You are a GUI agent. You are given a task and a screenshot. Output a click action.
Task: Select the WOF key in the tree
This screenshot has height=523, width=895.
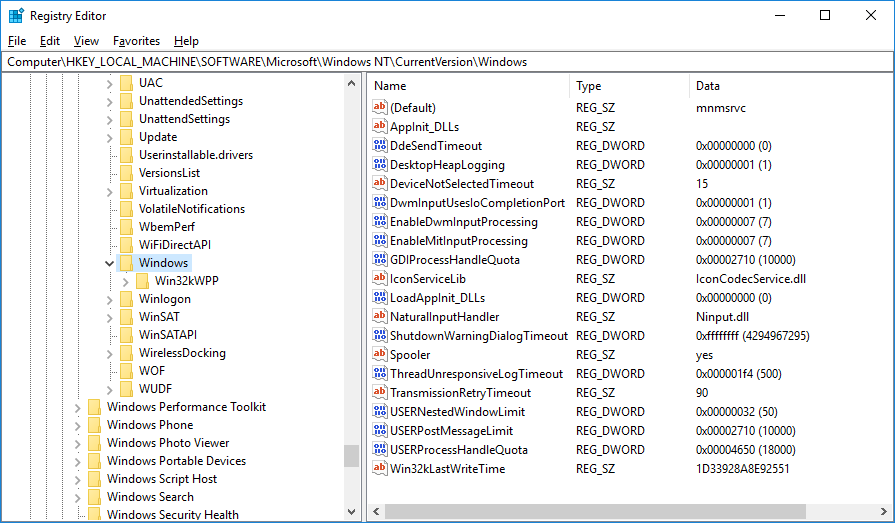tap(152, 371)
